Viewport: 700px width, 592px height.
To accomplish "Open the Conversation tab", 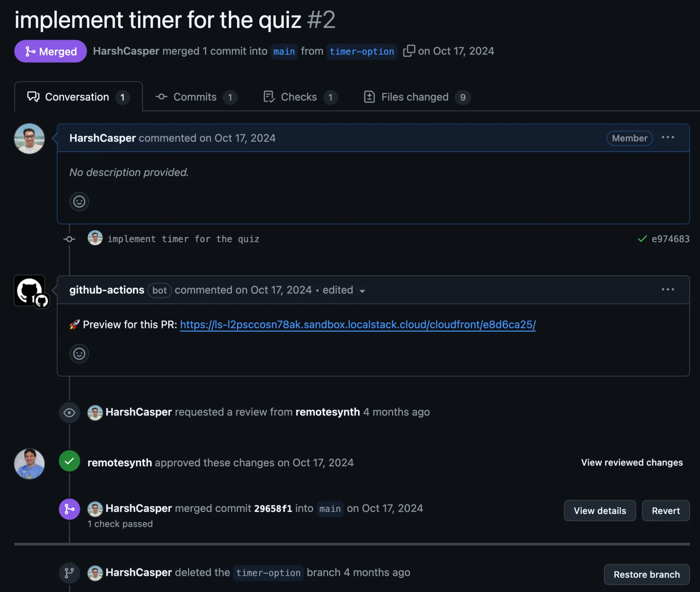I will (x=78, y=96).
